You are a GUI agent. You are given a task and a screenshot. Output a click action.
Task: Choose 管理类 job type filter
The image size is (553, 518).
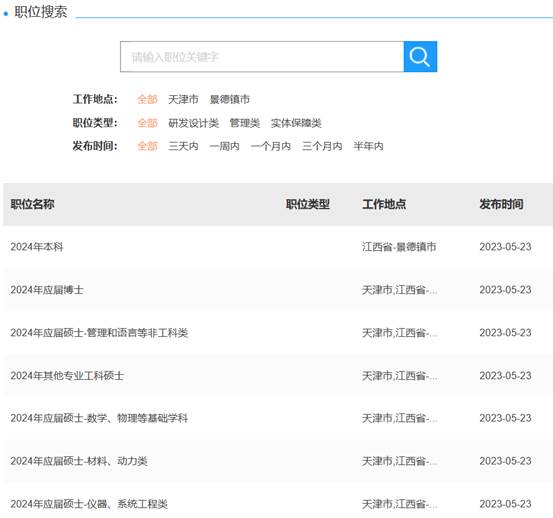(x=245, y=123)
